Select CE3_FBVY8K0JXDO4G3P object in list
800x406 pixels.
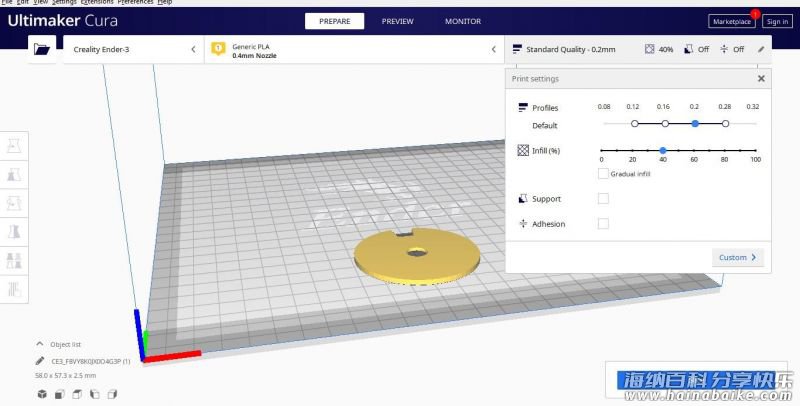[91, 361]
